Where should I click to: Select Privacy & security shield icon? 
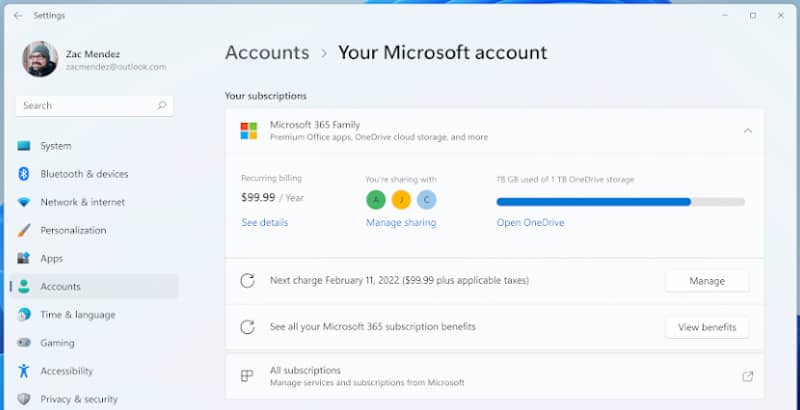point(23,399)
